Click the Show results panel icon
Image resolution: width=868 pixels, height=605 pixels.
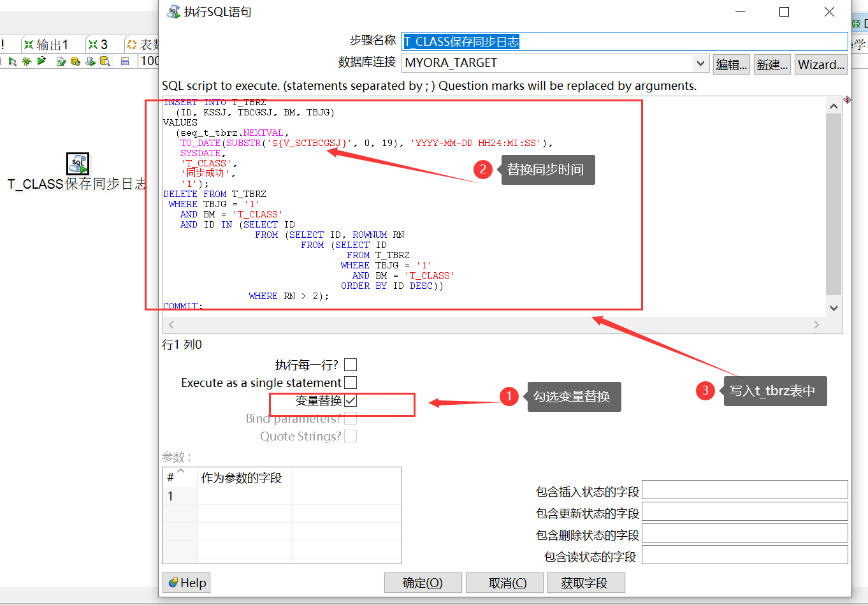pyautogui.click(x=125, y=61)
